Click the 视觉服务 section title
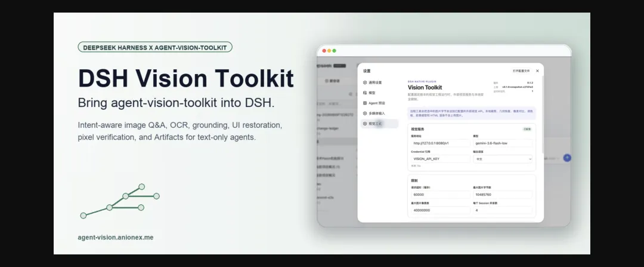 click(417, 129)
